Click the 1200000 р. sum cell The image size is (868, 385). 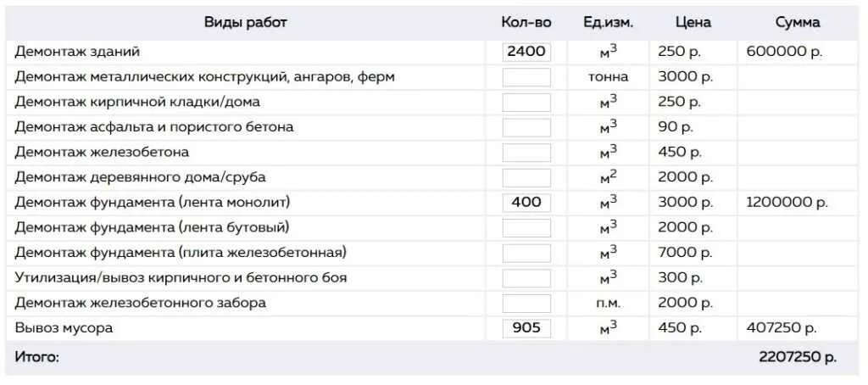click(x=787, y=203)
